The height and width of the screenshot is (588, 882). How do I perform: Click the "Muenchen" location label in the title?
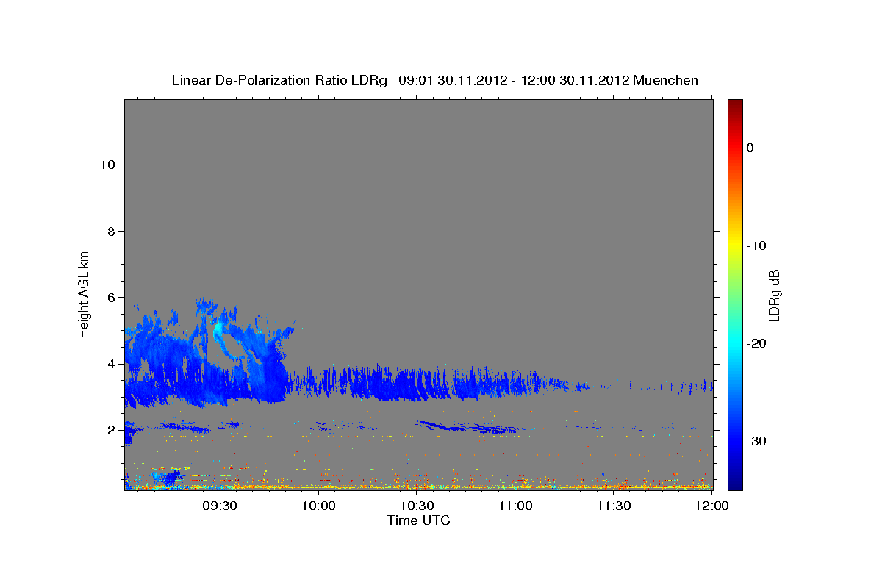click(x=665, y=80)
